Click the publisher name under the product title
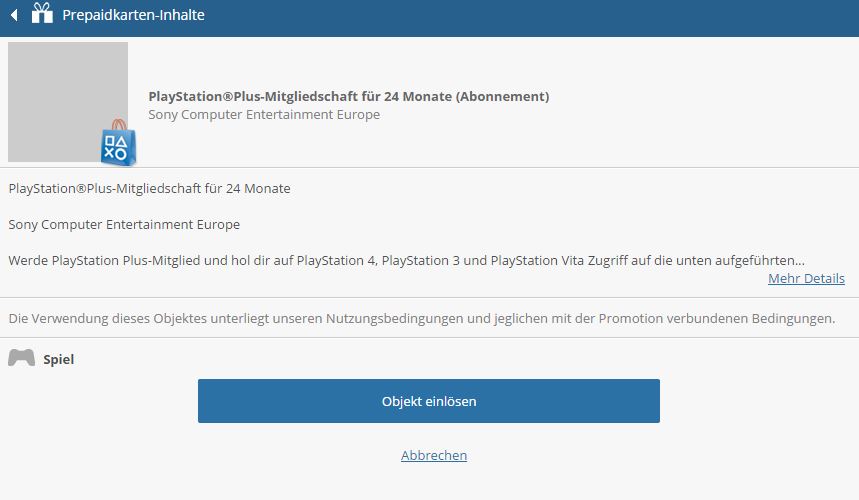This screenshot has width=859, height=500. [x=264, y=114]
